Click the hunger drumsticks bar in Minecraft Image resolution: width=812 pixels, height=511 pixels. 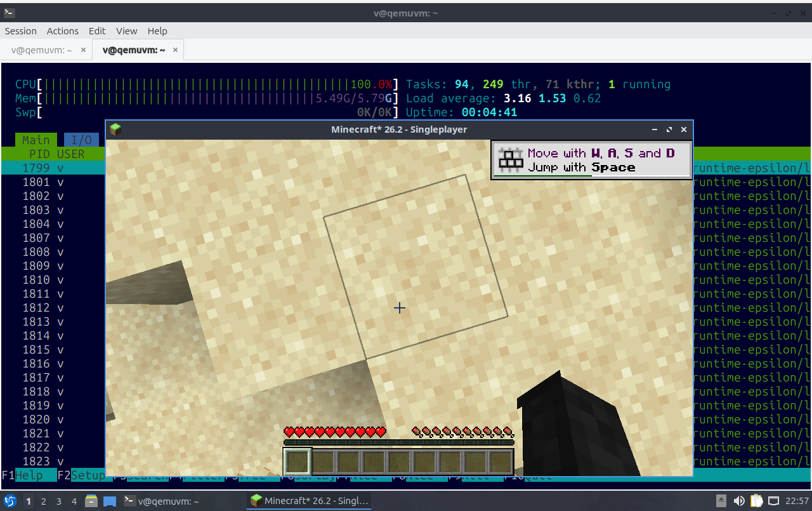pyautogui.click(x=462, y=432)
